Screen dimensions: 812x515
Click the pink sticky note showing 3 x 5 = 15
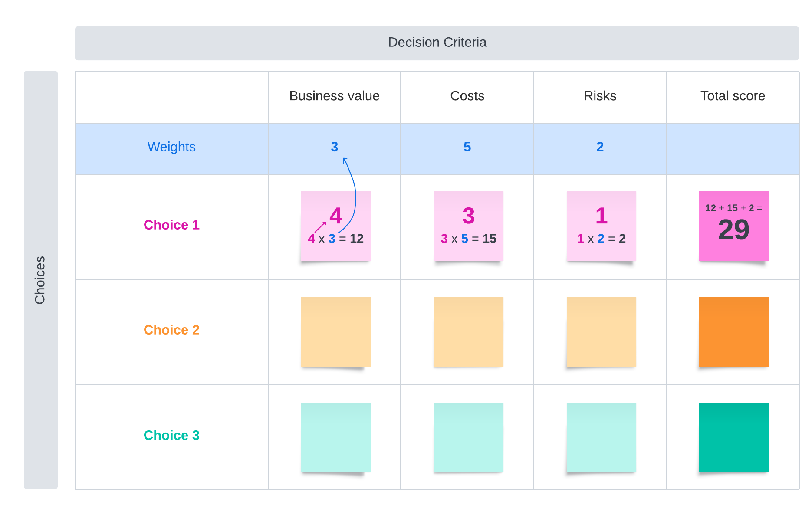click(468, 226)
